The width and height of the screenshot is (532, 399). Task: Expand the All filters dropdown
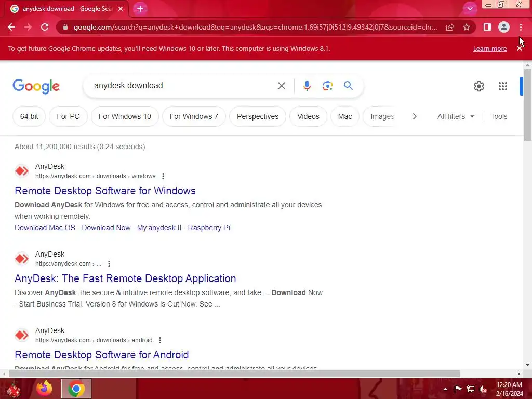(x=456, y=116)
